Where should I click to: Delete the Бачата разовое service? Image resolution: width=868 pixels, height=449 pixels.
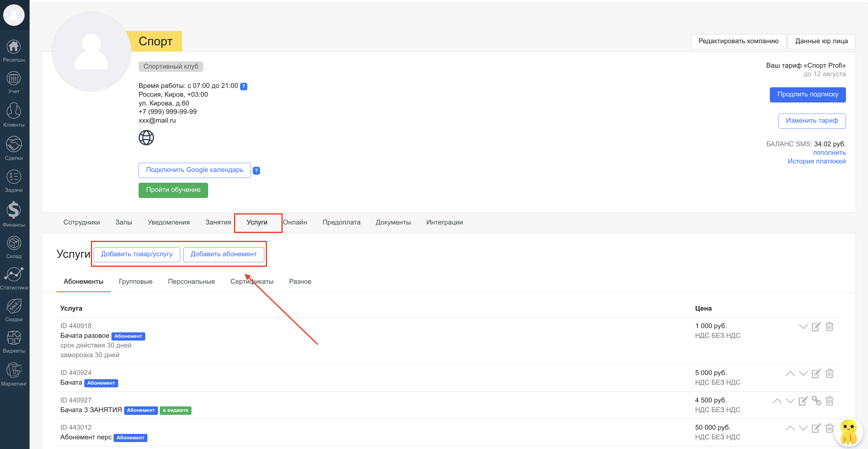coord(829,327)
